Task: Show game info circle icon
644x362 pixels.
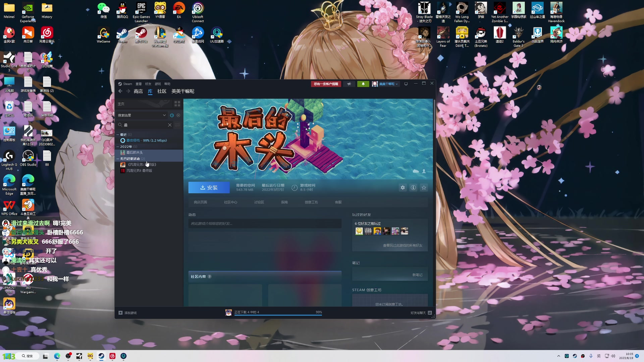Action: point(413,188)
